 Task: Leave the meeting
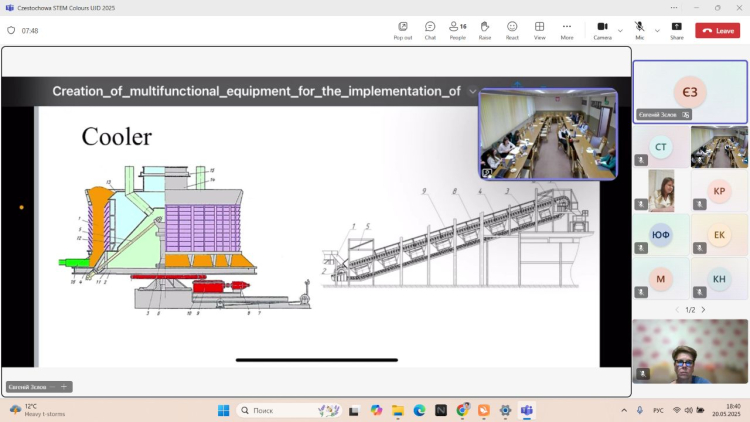717,31
